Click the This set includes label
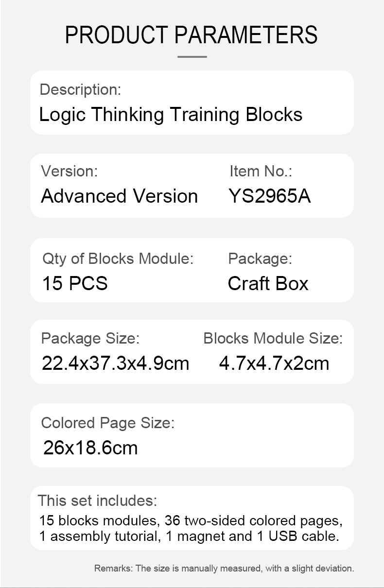 point(97,500)
